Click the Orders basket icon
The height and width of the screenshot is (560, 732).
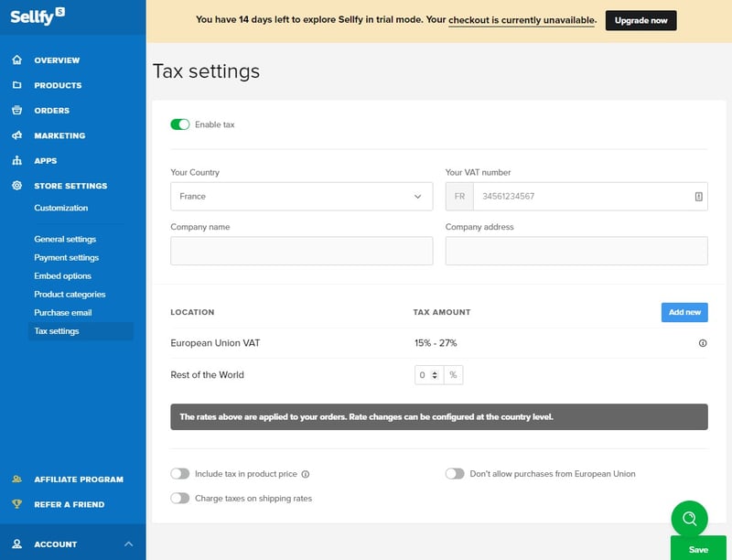pyautogui.click(x=16, y=111)
